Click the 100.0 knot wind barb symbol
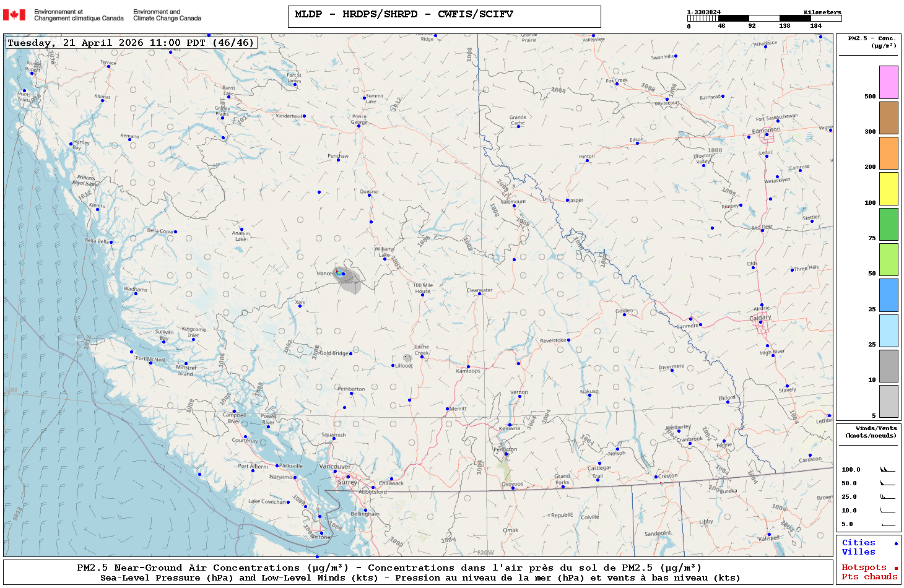Viewport: 904px width, 588px height. [887, 470]
